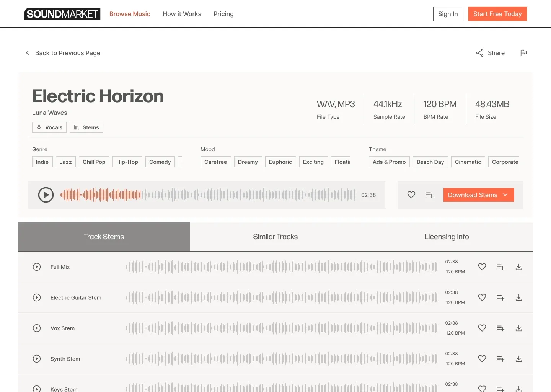Switch to Track Stems tab
The width and height of the screenshot is (551, 392).
pyautogui.click(x=104, y=237)
